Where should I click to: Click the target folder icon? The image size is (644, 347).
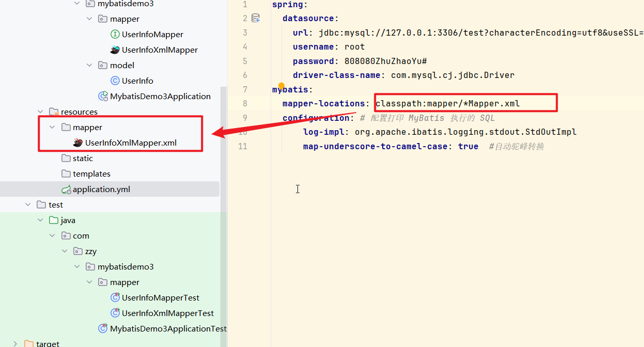pyautogui.click(x=28, y=344)
